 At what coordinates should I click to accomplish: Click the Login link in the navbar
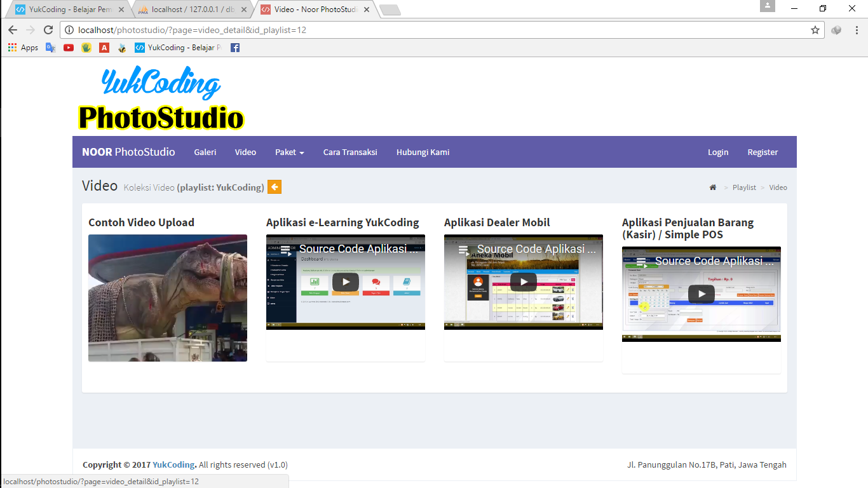(x=718, y=152)
